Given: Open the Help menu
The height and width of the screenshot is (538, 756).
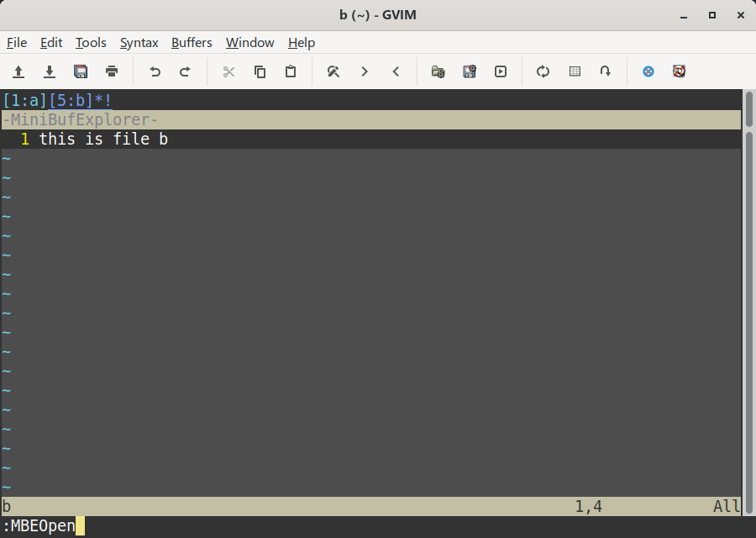Looking at the screenshot, I should tap(302, 43).
